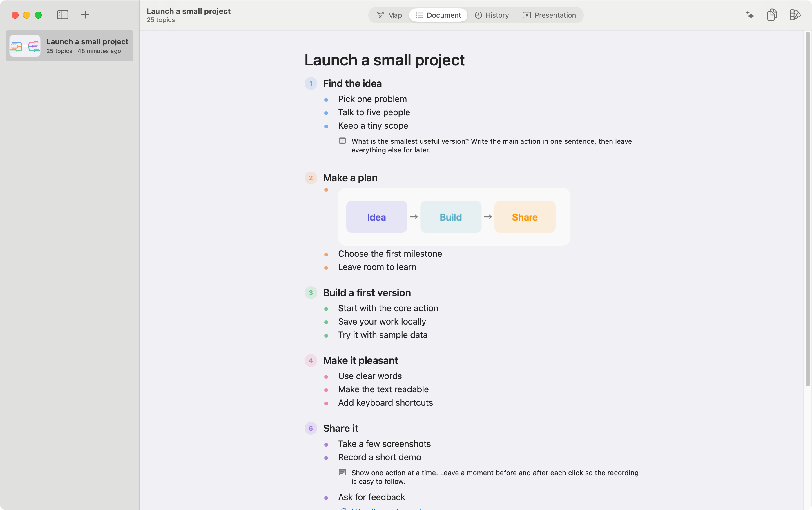
Task: Select the Launch a small project sidebar item
Action: tap(70, 46)
